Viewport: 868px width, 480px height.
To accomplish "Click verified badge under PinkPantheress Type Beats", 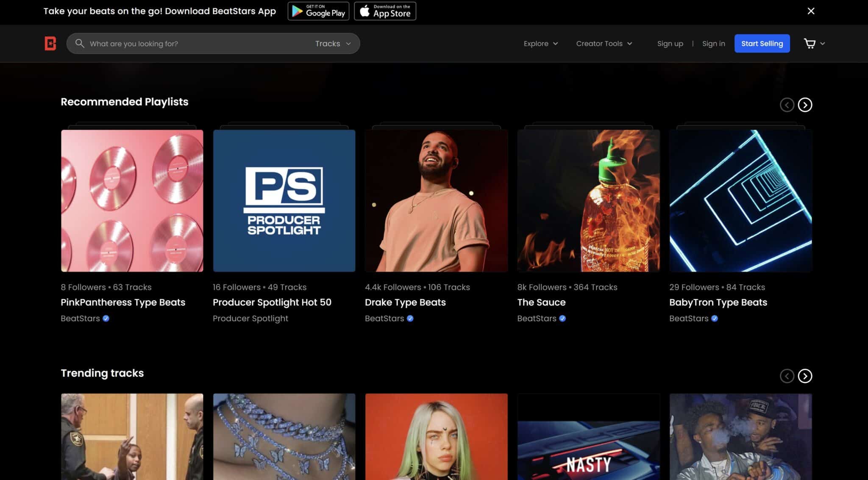I will coord(106,319).
